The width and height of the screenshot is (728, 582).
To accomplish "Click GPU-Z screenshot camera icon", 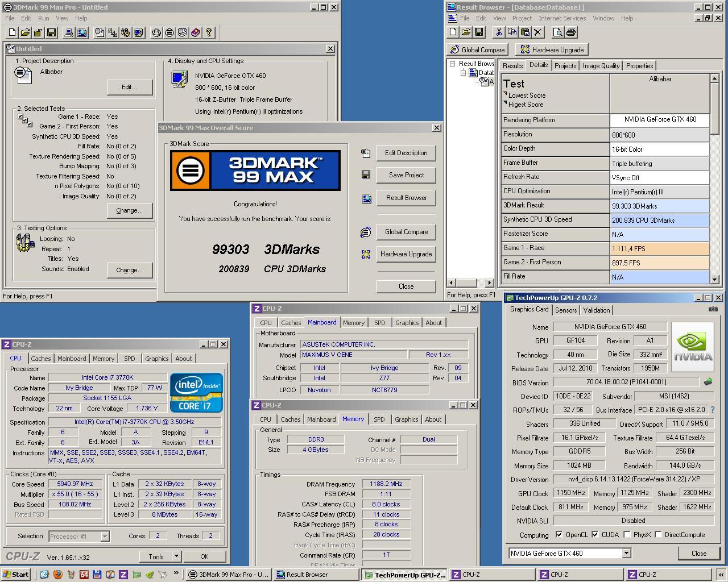I will 713,309.
